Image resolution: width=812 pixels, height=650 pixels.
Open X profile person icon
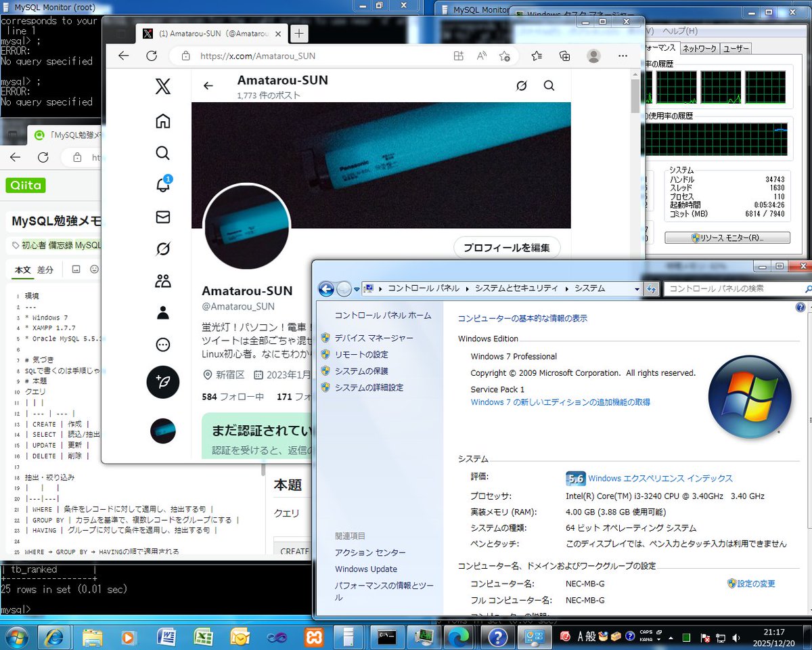click(163, 313)
